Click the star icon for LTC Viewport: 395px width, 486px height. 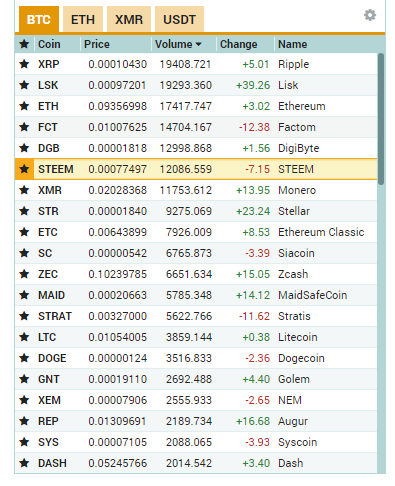[x=24, y=337]
